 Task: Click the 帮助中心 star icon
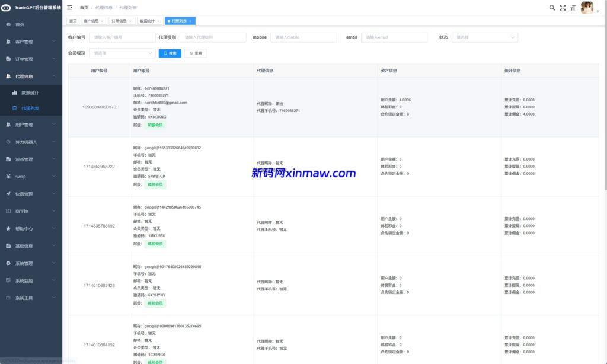[8, 228]
